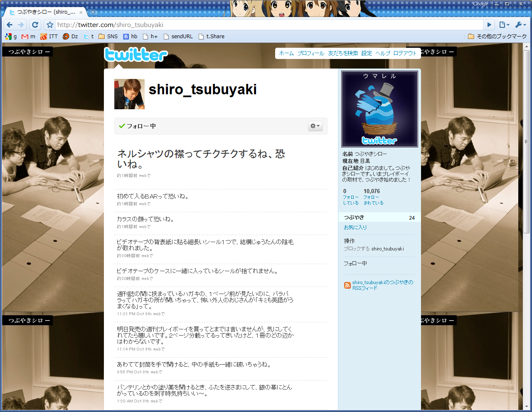Open ヘルプ in Twitter navigation
The height and width of the screenshot is (412, 532).
pos(383,53)
